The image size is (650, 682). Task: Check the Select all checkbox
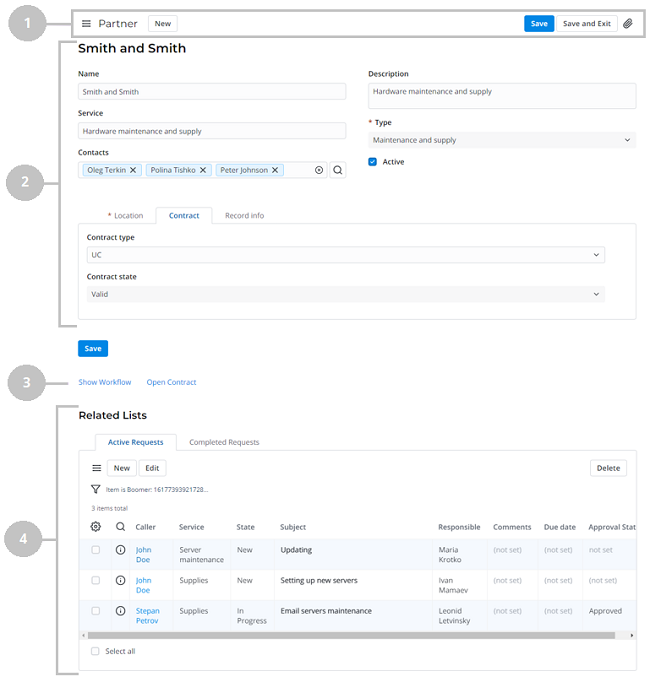tap(96, 651)
